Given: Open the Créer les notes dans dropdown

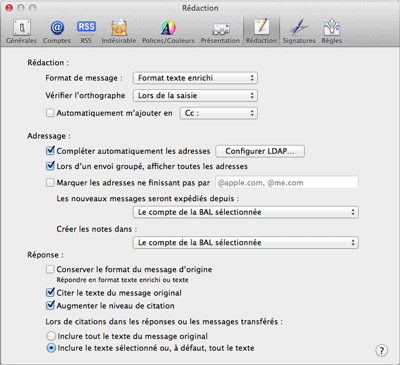Looking at the screenshot, I should [x=246, y=243].
